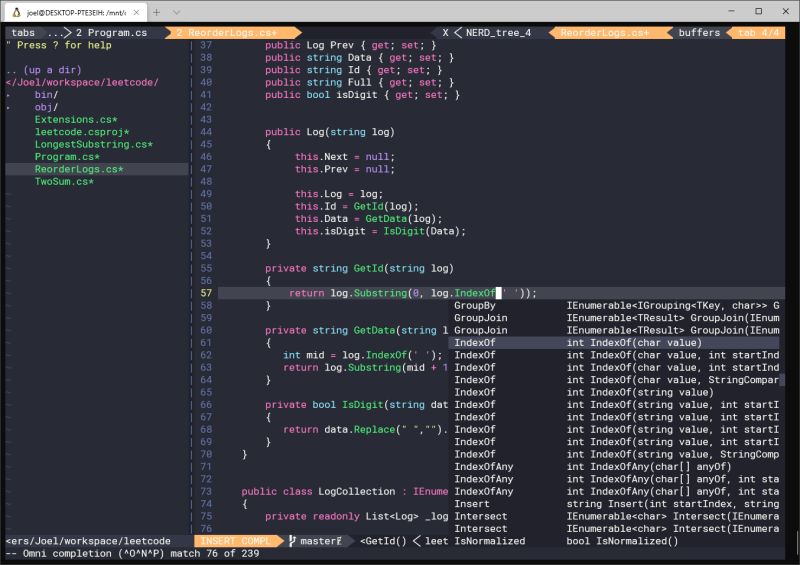Screen dimensions: 800x565
Task: Click the NERDTree status path 'ers/Joel/workspace/leetcode'
Action: tap(88, 541)
